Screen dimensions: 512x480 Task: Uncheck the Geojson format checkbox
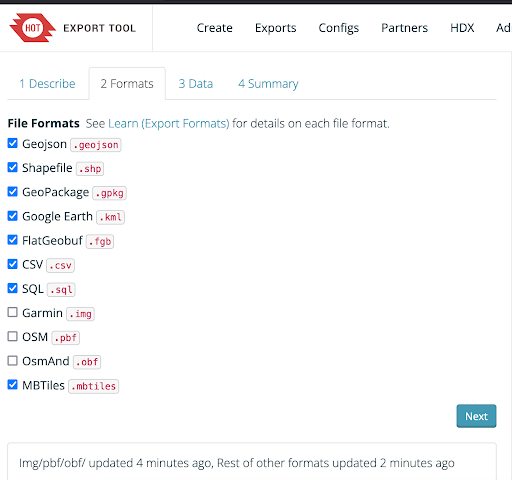(x=12, y=143)
